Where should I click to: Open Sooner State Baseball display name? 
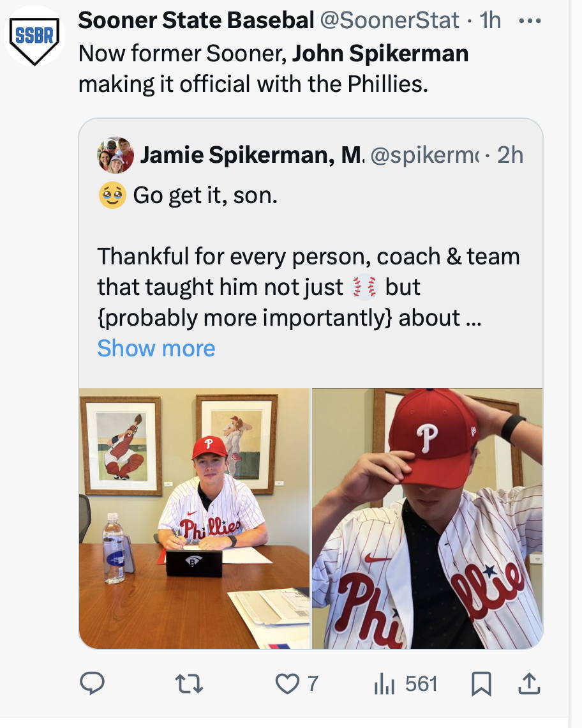point(197,20)
